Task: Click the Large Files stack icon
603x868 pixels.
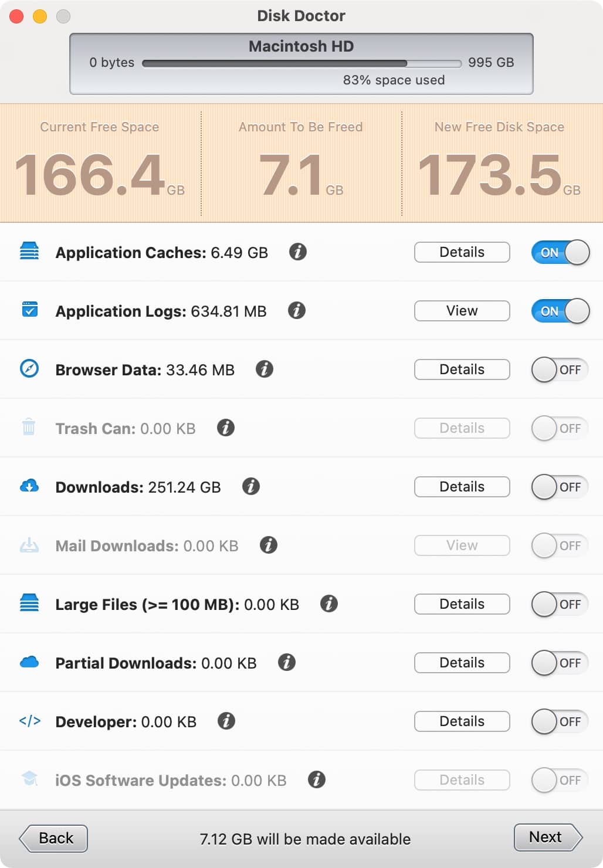Action: [x=29, y=602]
